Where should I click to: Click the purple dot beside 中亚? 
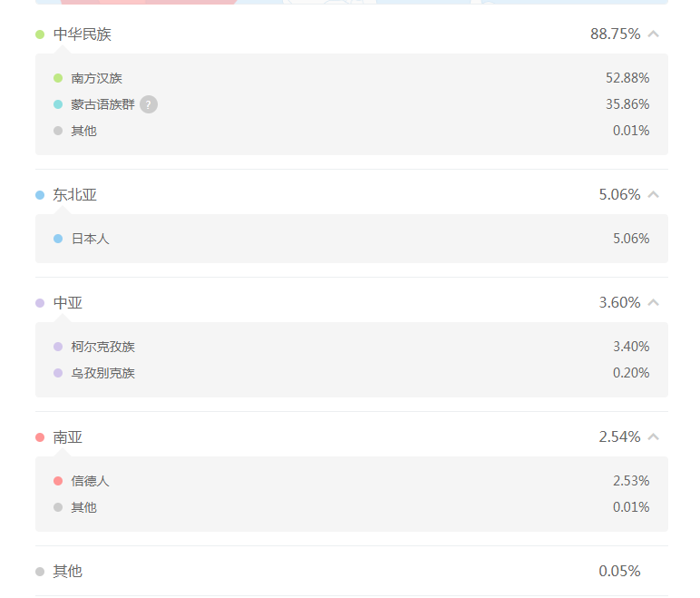click(x=40, y=303)
